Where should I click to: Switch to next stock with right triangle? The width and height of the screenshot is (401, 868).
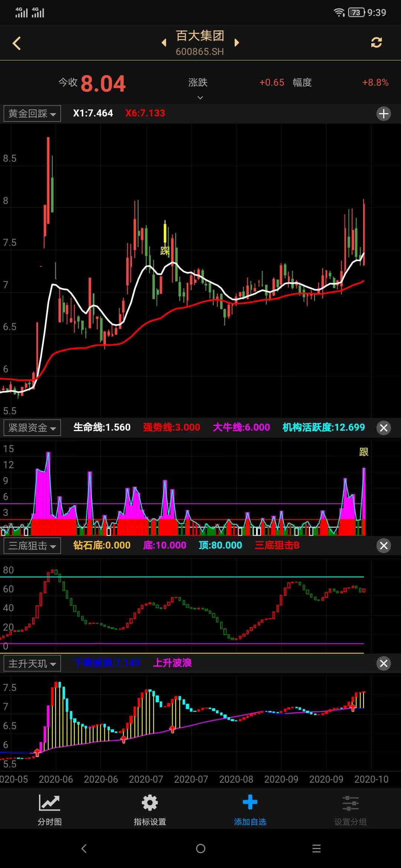tap(237, 43)
